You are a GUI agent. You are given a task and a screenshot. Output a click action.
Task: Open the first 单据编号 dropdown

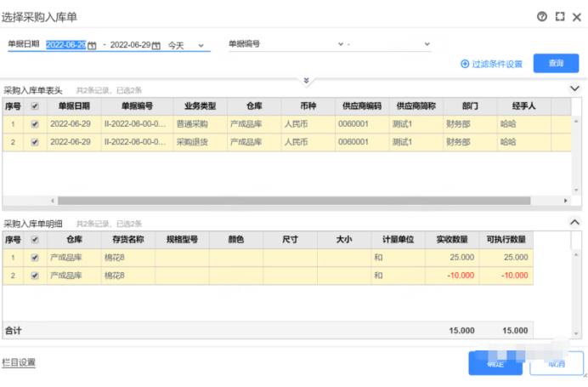(x=341, y=44)
